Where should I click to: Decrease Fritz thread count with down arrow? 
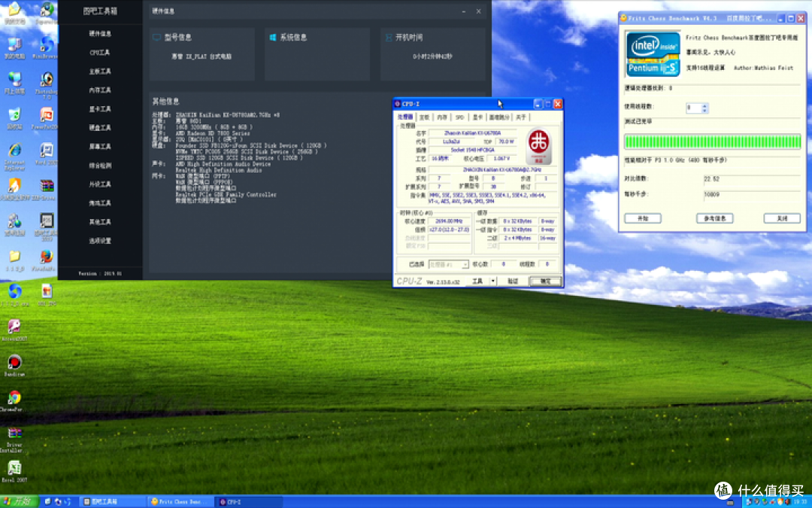pyautogui.click(x=704, y=111)
